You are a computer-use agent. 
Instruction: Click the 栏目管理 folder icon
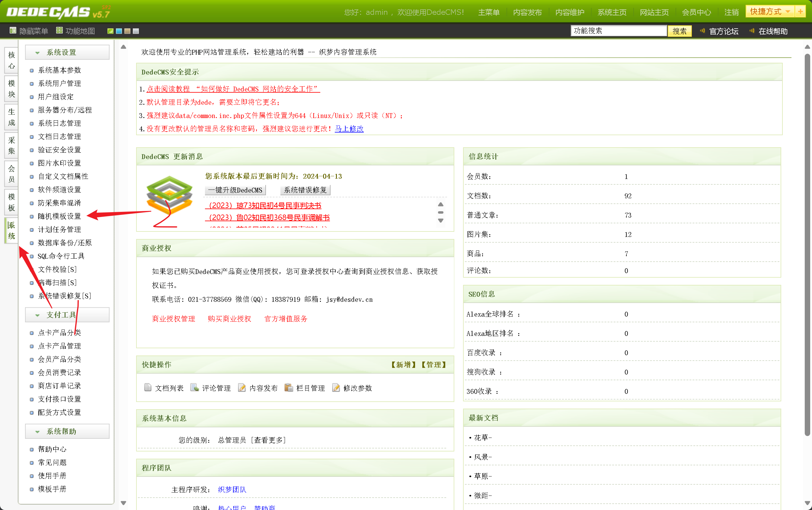288,388
